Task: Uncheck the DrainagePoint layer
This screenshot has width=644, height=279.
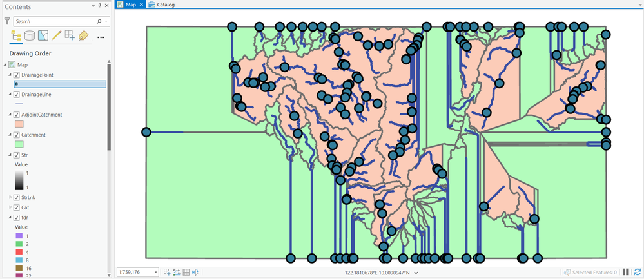Action: [x=17, y=75]
